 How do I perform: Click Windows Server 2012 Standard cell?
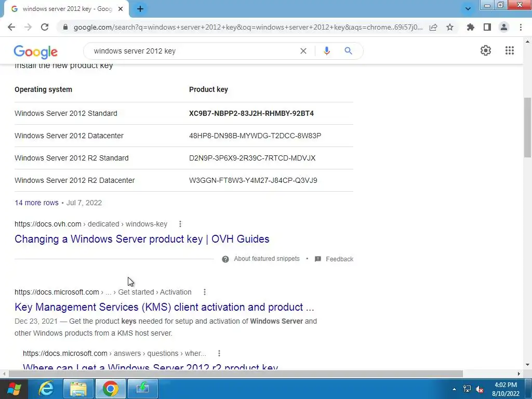(66, 113)
